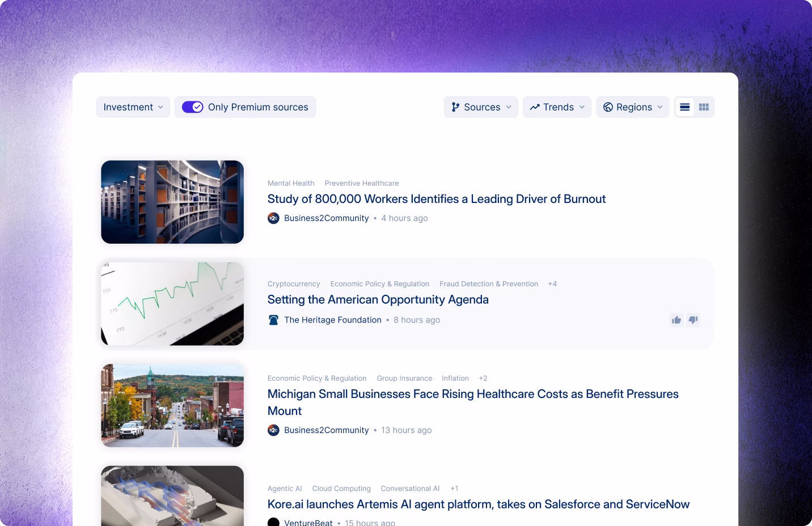812x526 pixels.
Task: Switch to grid view layout
Action: tap(704, 107)
